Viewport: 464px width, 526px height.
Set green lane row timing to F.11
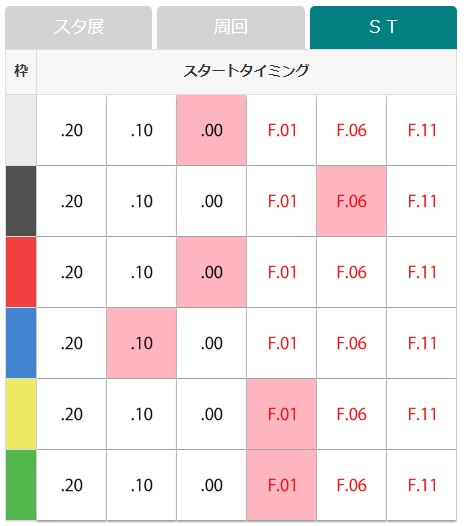point(422,485)
